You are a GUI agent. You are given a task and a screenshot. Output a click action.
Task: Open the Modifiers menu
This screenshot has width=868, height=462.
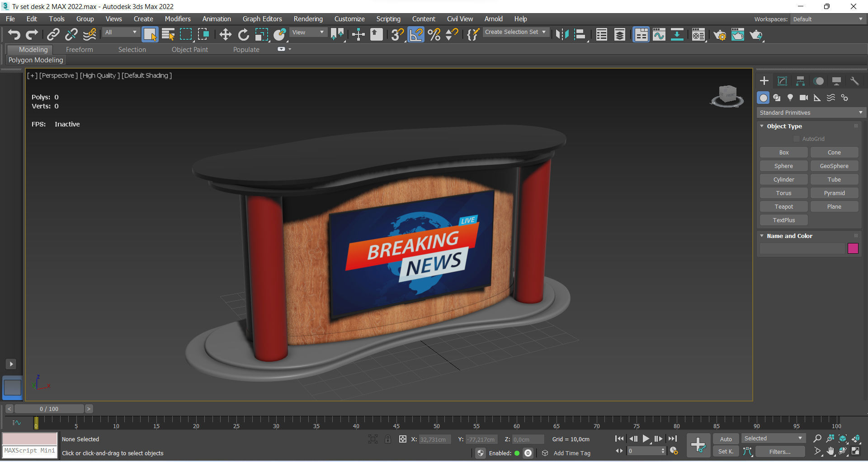pyautogui.click(x=178, y=19)
